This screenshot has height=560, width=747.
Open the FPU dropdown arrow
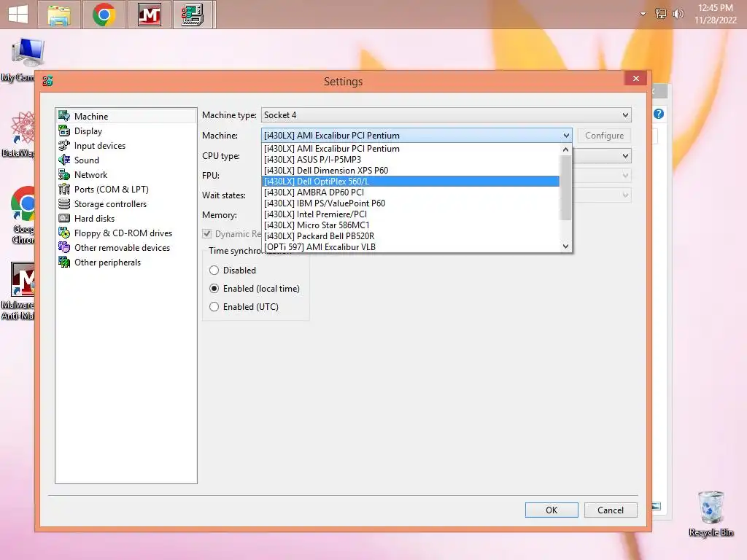[625, 176]
